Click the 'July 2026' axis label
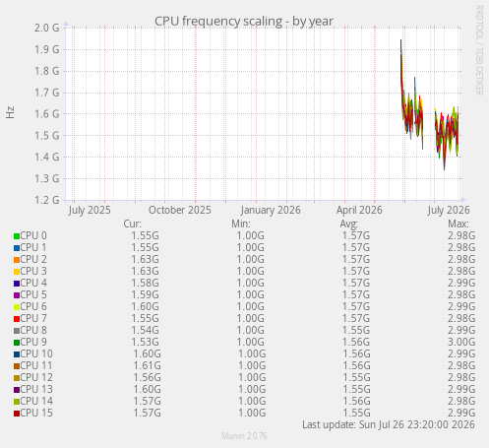 click(449, 210)
